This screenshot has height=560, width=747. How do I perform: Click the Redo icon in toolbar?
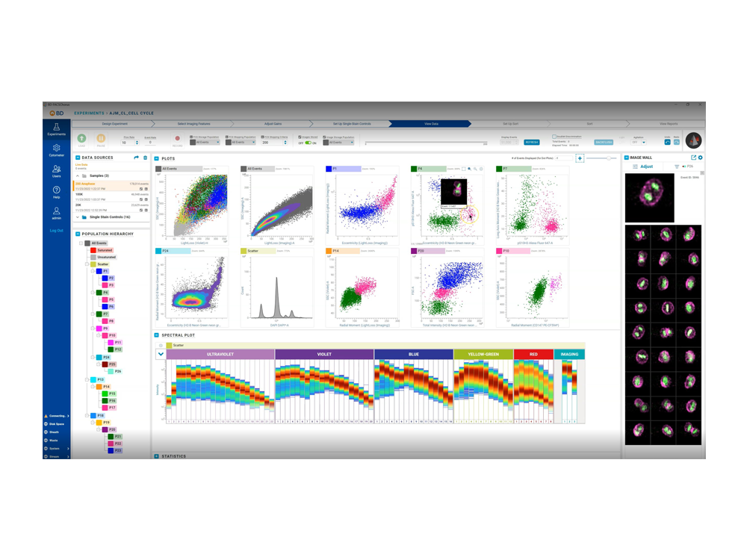(x=677, y=142)
